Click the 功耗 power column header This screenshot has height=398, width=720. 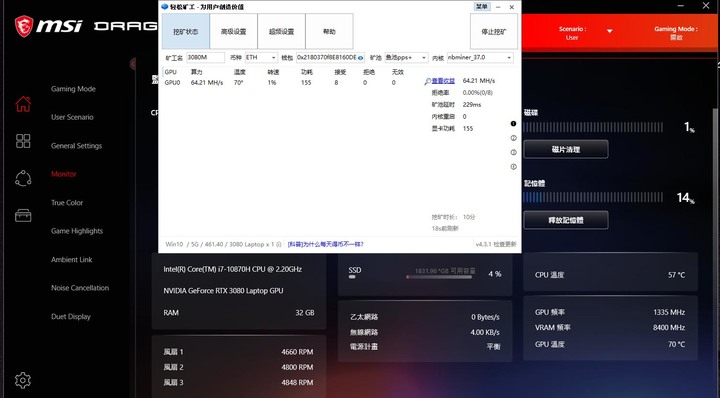307,72
